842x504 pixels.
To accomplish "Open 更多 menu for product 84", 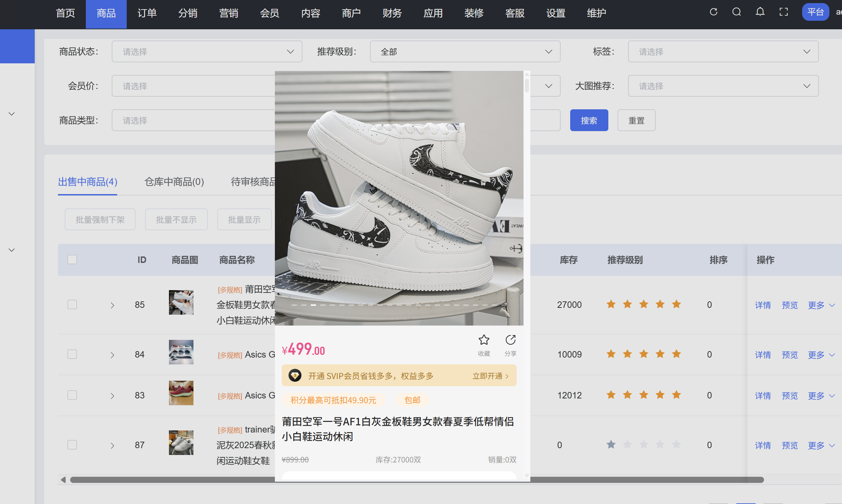I will tap(821, 355).
